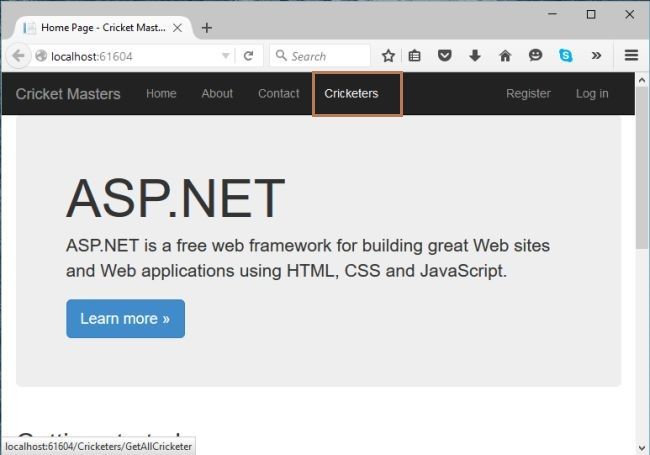This screenshot has height=455, width=650.
Task: Save the page to Pocket
Action: tap(444, 56)
